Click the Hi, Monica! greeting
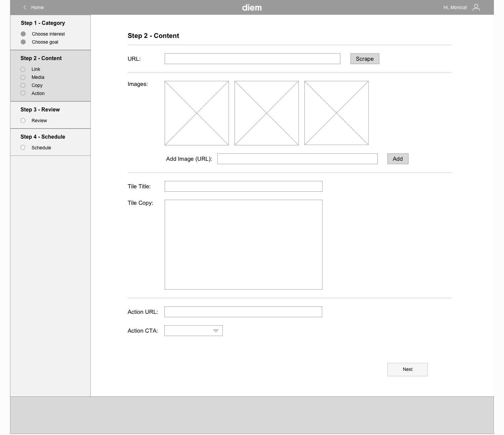 pos(455,7)
